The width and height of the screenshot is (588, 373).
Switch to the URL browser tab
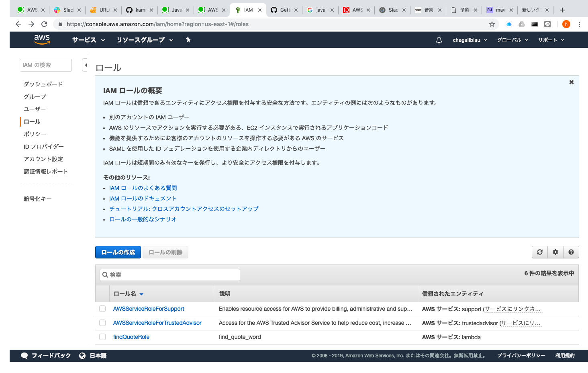[x=104, y=10]
